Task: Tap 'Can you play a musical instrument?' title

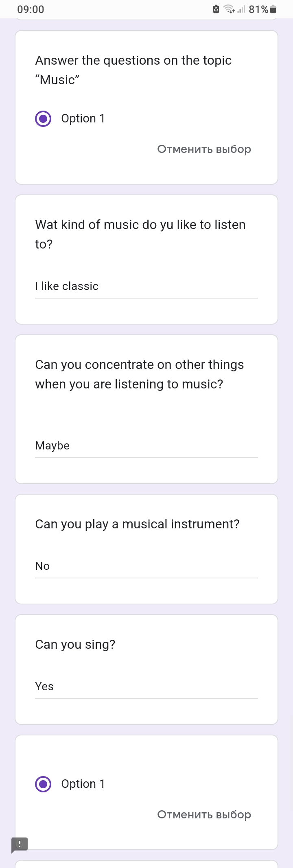Action: click(x=137, y=524)
